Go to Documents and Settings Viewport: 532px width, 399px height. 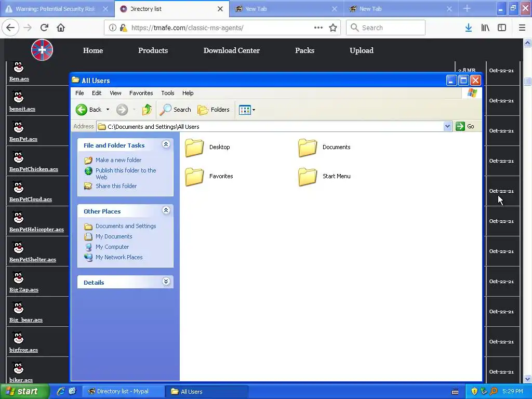[x=126, y=226]
